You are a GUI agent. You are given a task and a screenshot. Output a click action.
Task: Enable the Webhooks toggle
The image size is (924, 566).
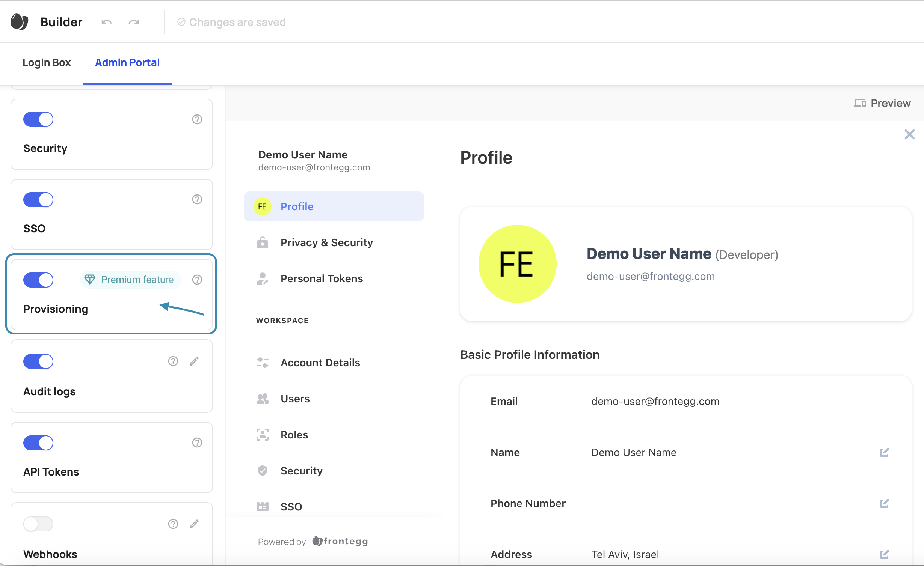[38, 524]
